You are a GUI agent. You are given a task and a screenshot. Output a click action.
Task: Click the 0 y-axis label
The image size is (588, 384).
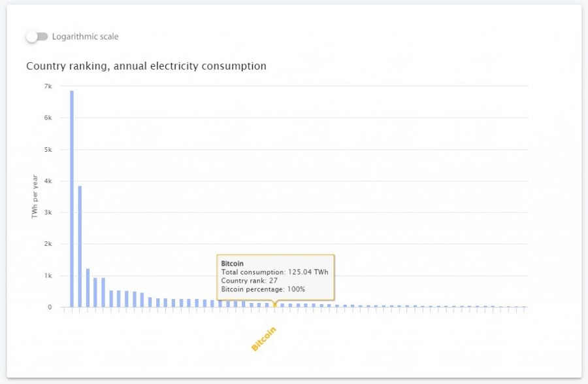coord(50,307)
